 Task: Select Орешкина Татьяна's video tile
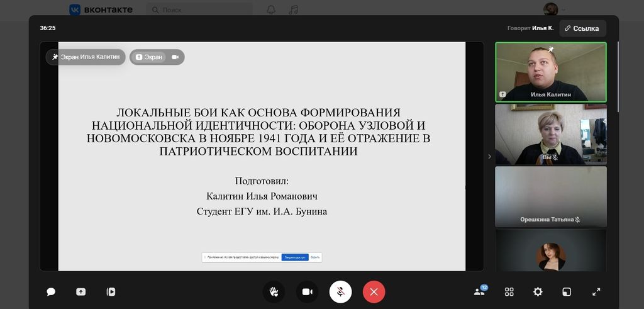pyautogui.click(x=550, y=196)
